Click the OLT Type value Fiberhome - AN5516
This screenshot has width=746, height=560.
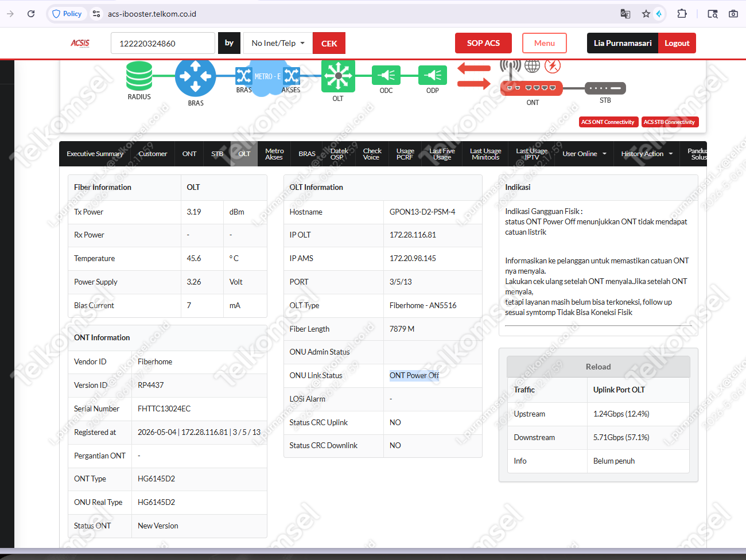click(423, 305)
